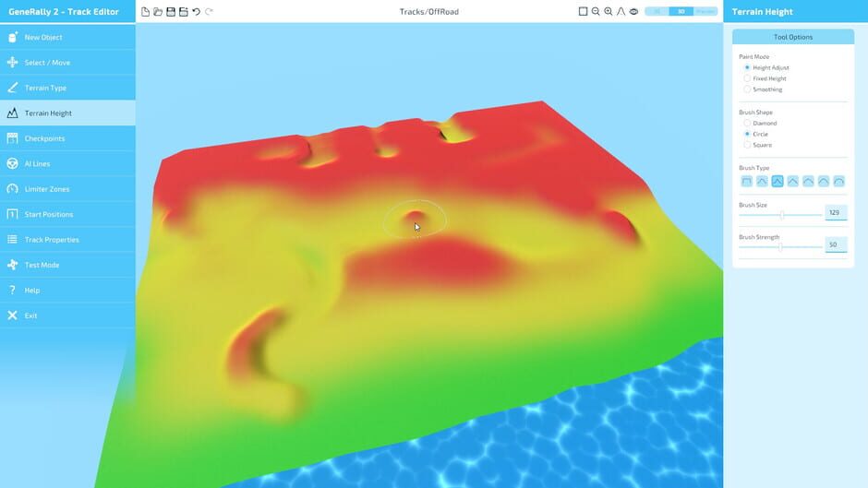Click the New file icon in toolbar
Screen dimensions: 868x488
click(146, 12)
